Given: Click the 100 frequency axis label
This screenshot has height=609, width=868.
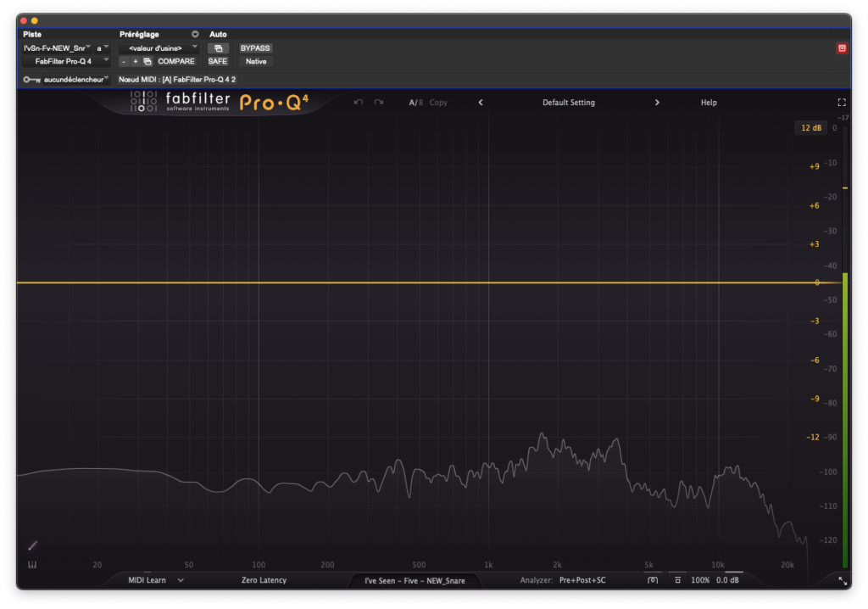Looking at the screenshot, I should (259, 565).
